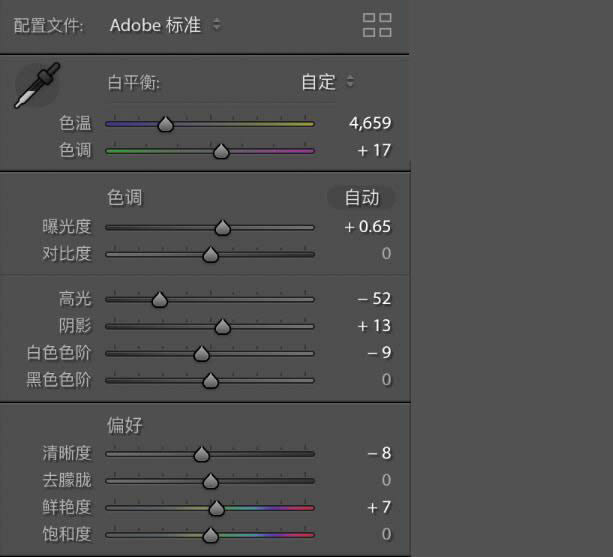Click the 黑色色阶 slider handle
613x557 pixels.
click(x=210, y=381)
